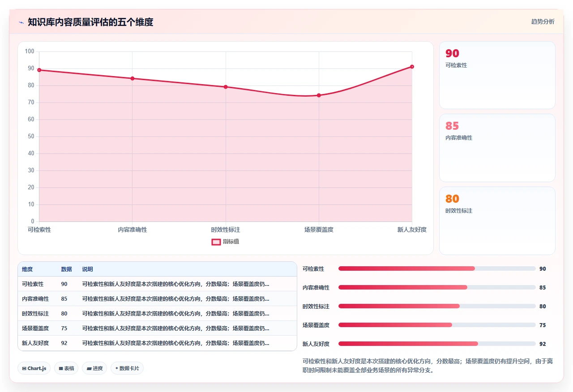Screen dimensions: 573x392
Task: Click the 表格 tag chip
Action: click(66, 368)
